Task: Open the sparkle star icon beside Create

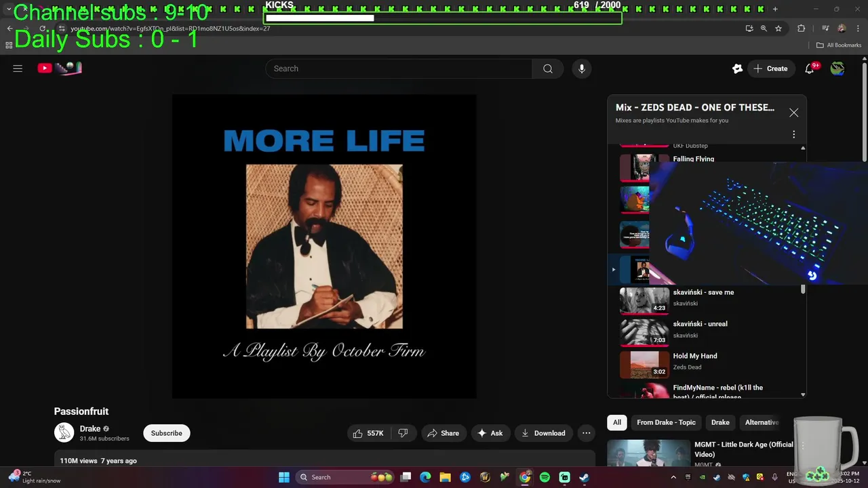Action: click(x=737, y=68)
